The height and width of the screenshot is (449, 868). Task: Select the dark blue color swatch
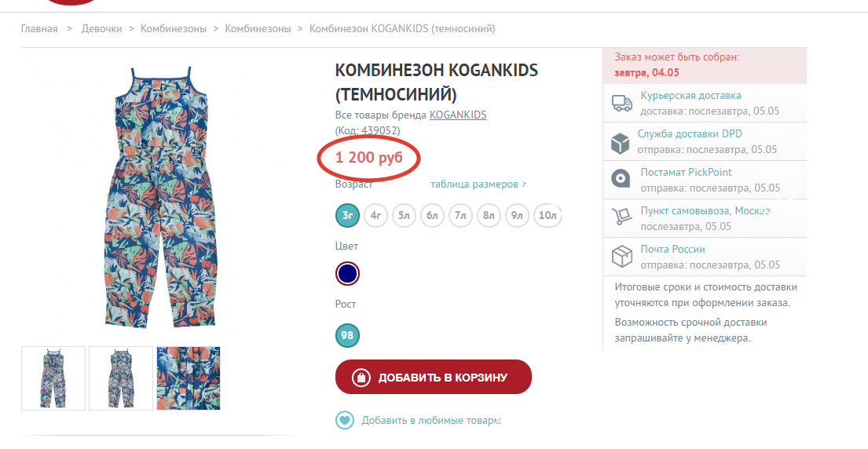click(x=348, y=274)
